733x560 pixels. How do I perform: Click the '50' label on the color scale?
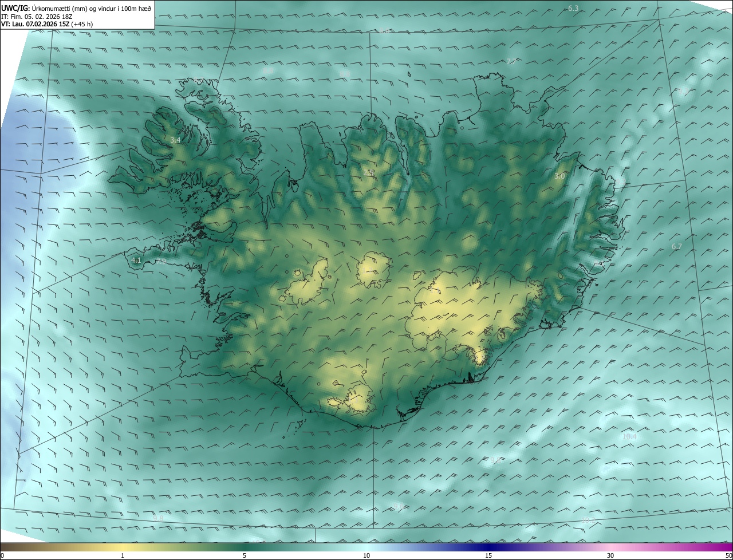click(728, 556)
